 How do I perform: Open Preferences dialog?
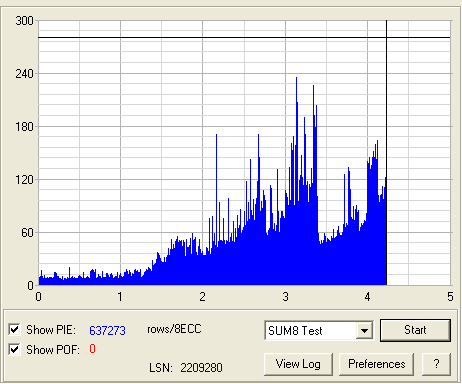click(377, 364)
